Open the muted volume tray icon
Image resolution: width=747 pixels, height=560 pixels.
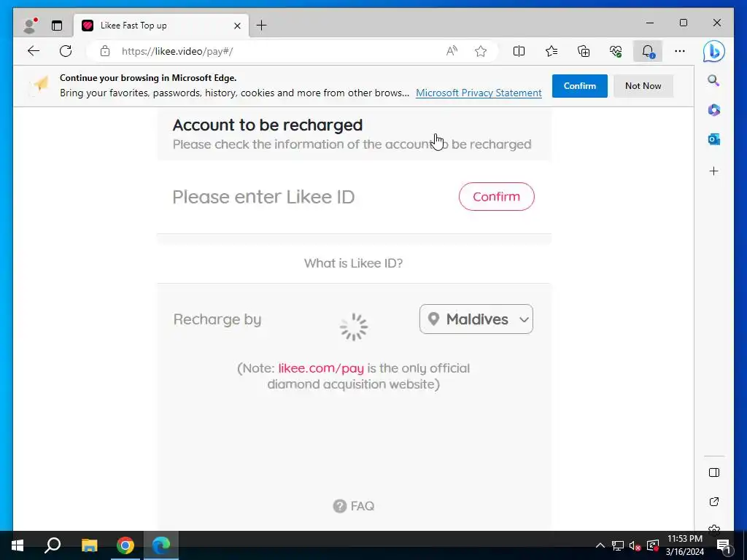click(x=635, y=545)
